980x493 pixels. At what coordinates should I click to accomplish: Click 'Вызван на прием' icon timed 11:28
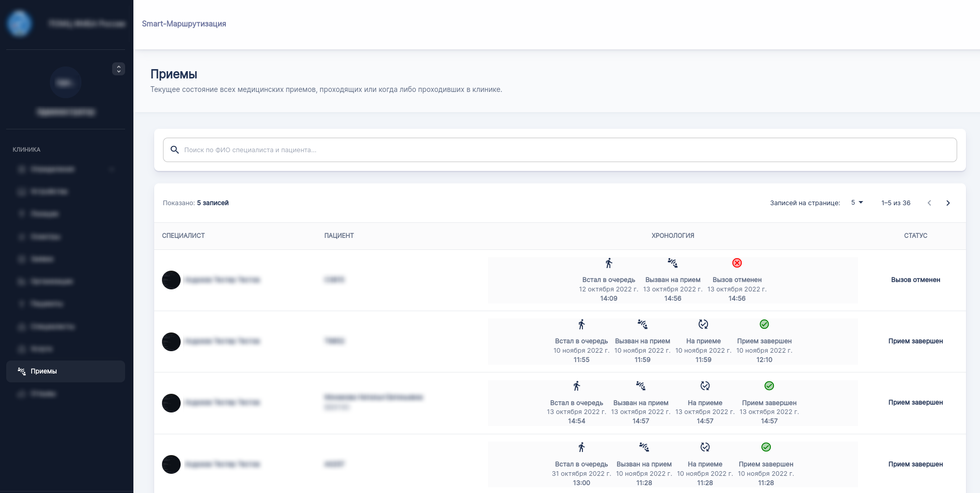pos(644,447)
